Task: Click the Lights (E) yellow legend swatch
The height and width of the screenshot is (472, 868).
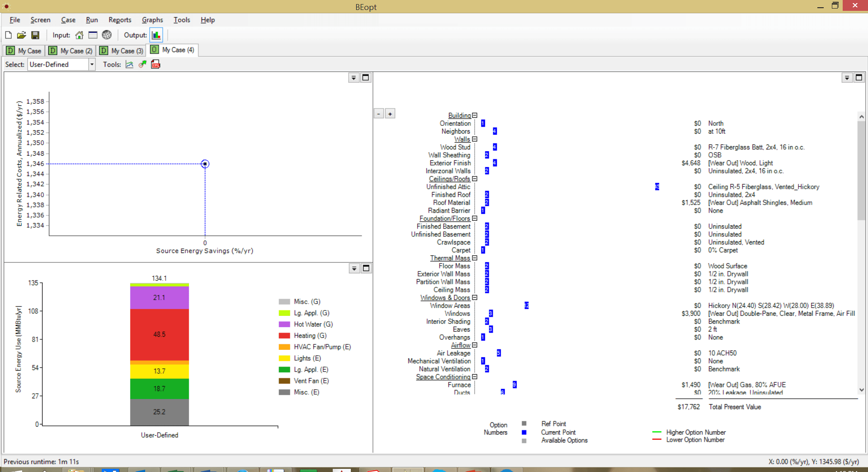Action: [x=284, y=358]
